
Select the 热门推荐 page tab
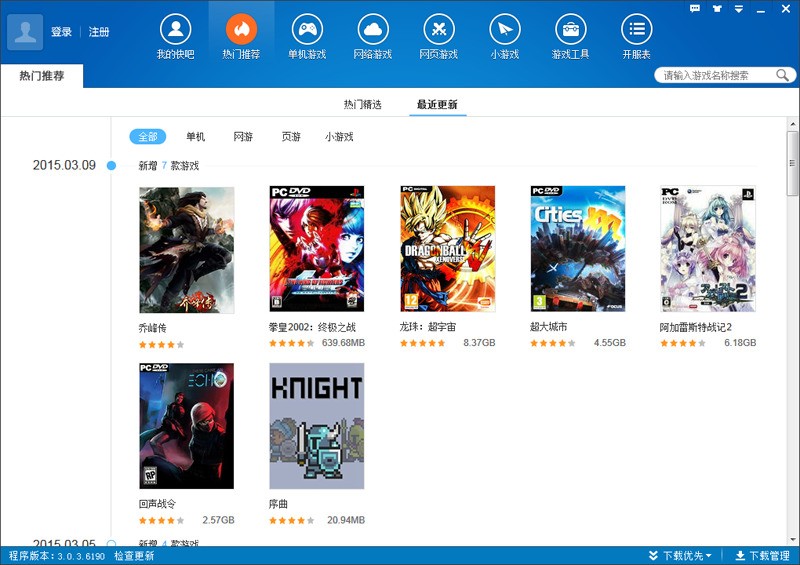click(42, 76)
